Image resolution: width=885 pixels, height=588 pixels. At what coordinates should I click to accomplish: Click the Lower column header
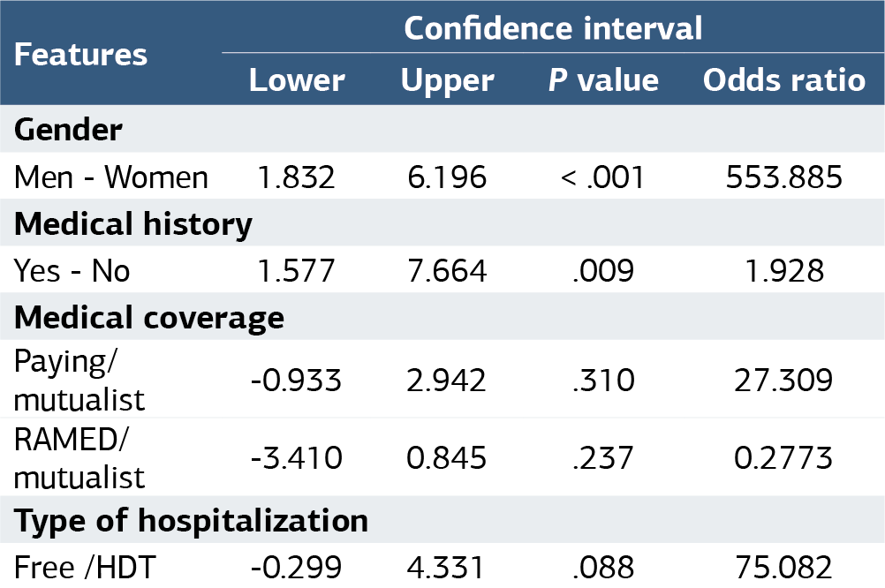(x=297, y=80)
